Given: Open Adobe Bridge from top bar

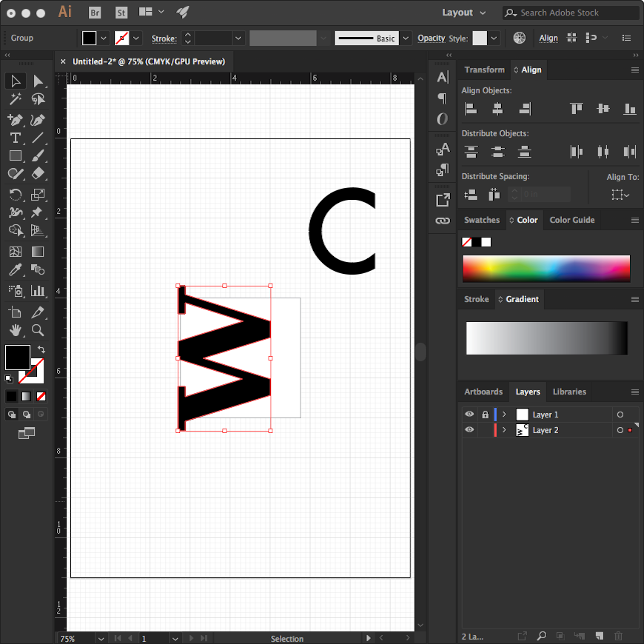Looking at the screenshot, I should tap(95, 13).
